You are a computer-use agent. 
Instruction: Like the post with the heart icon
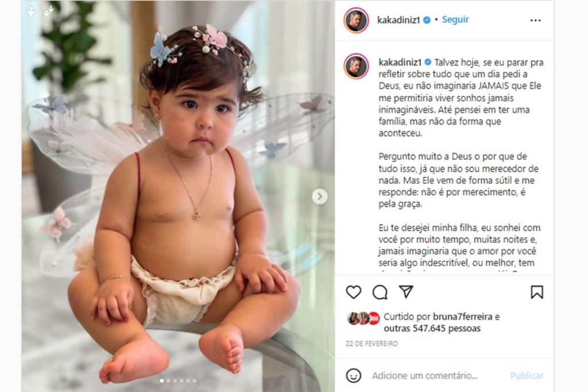coord(353,292)
